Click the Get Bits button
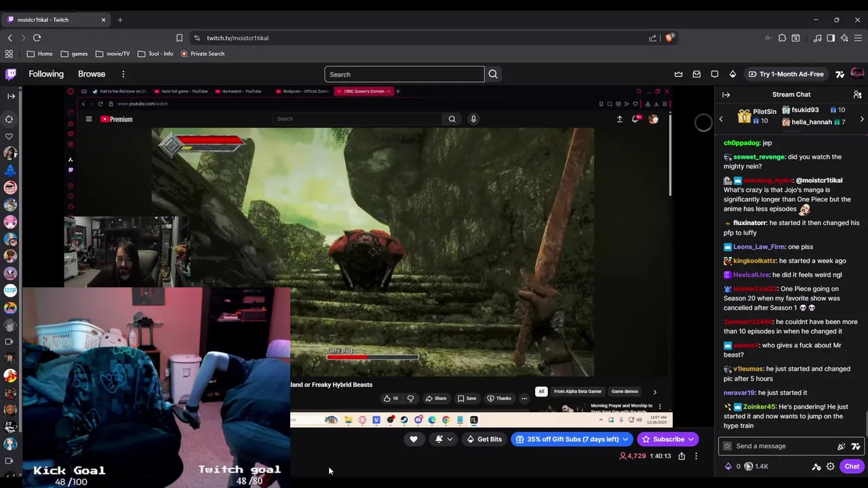Screen dimensions: 868x488 [484, 439]
